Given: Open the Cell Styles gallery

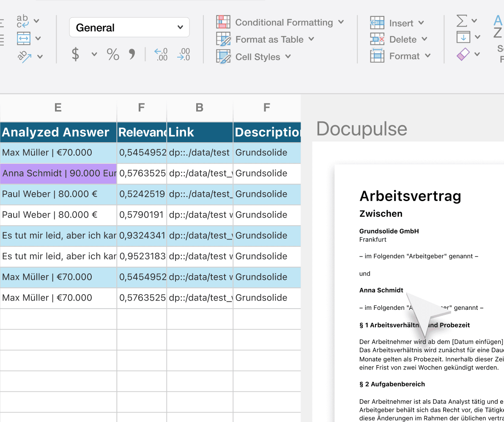Looking at the screenshot, I should (x=254, y=57).
